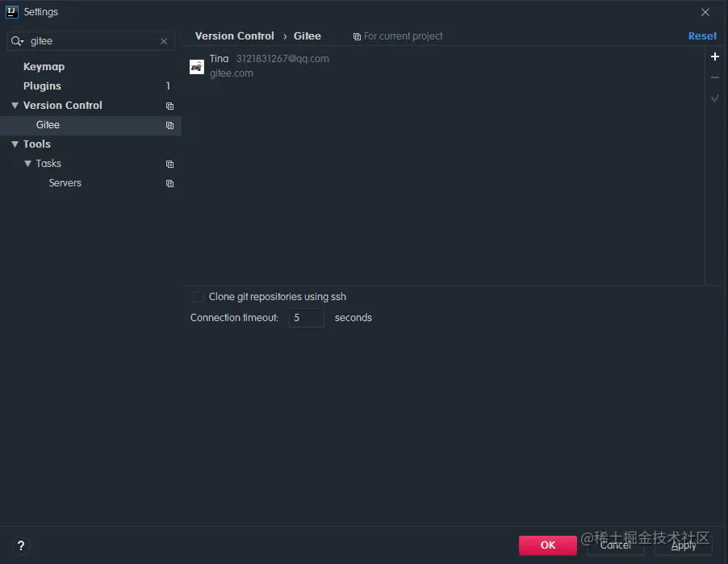Click the set default account checkmark icon

pos(714,98)
